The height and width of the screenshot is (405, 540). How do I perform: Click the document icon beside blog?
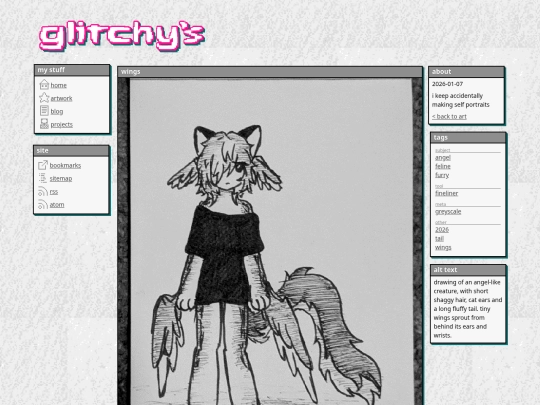point(44,111)
